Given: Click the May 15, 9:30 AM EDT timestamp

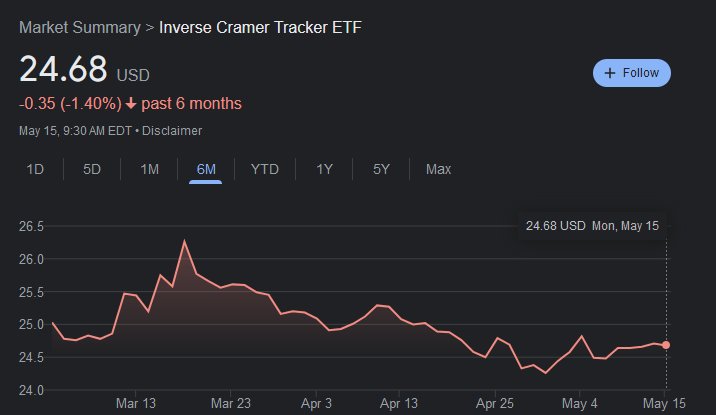Looking at the screenshot, I should tap(75, 131).
